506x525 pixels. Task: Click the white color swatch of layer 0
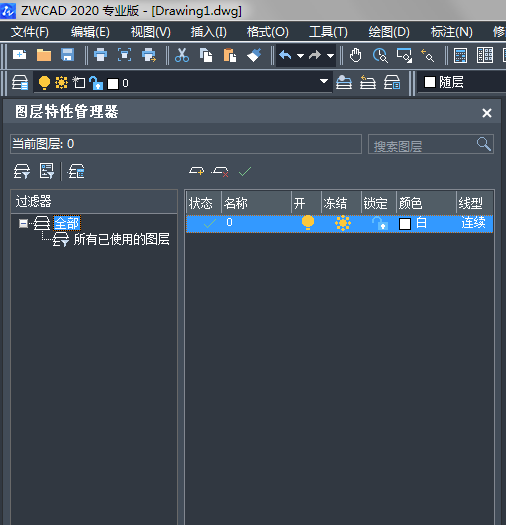(x=405, y=224)
